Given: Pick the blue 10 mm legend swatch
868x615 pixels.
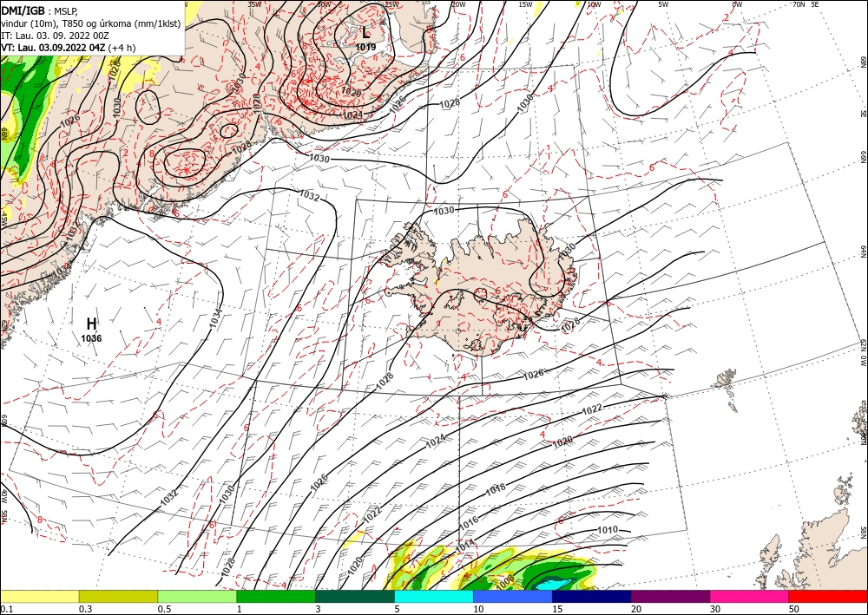Looking at the screenshot, I should coord(513,596).
